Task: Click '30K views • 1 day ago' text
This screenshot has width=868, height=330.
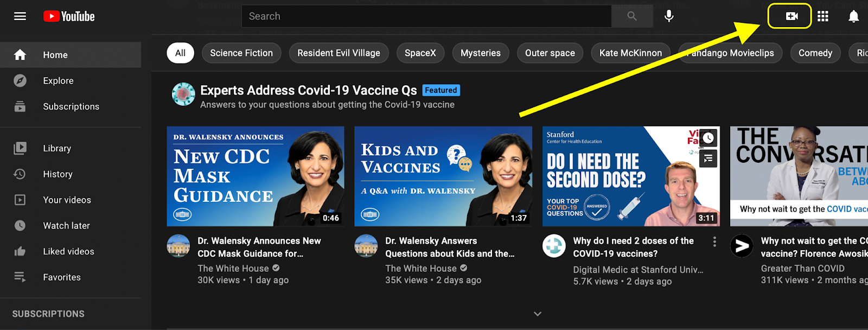Action: point(243,280)
